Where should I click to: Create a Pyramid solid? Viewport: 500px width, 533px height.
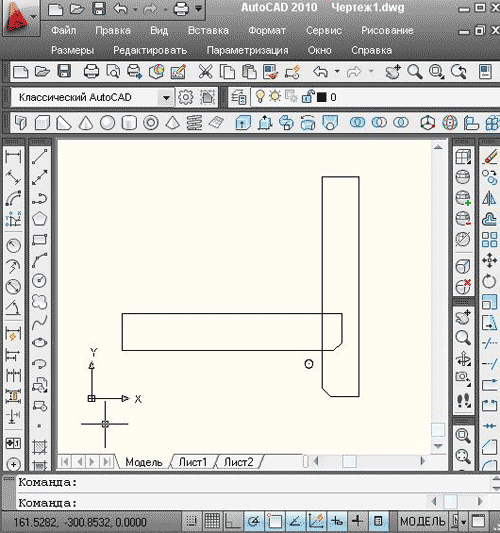pos(172,123)
